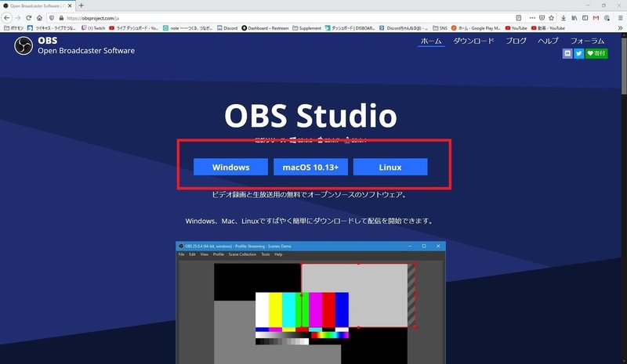627x364 pixels.
Task: Toggle reader view icon in address bar
Action: tap(519, 18)
